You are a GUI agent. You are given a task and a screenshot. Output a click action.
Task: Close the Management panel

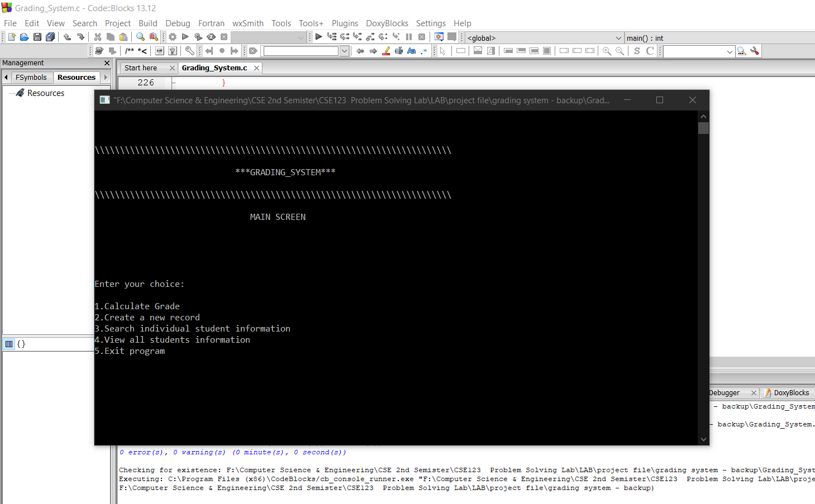tap(107, 63)
